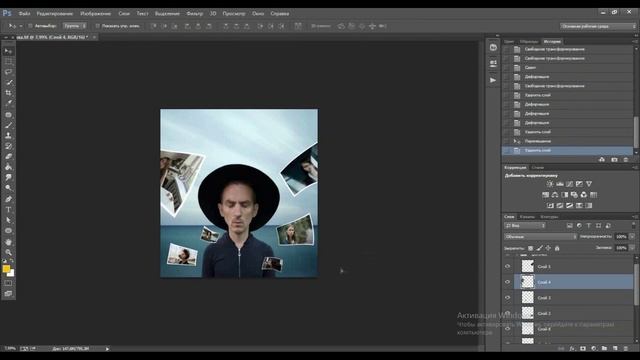The width and height of the screenshot is (640, 360).
Task: Go to the Сдвиг history state
Action: click(568, 68)
